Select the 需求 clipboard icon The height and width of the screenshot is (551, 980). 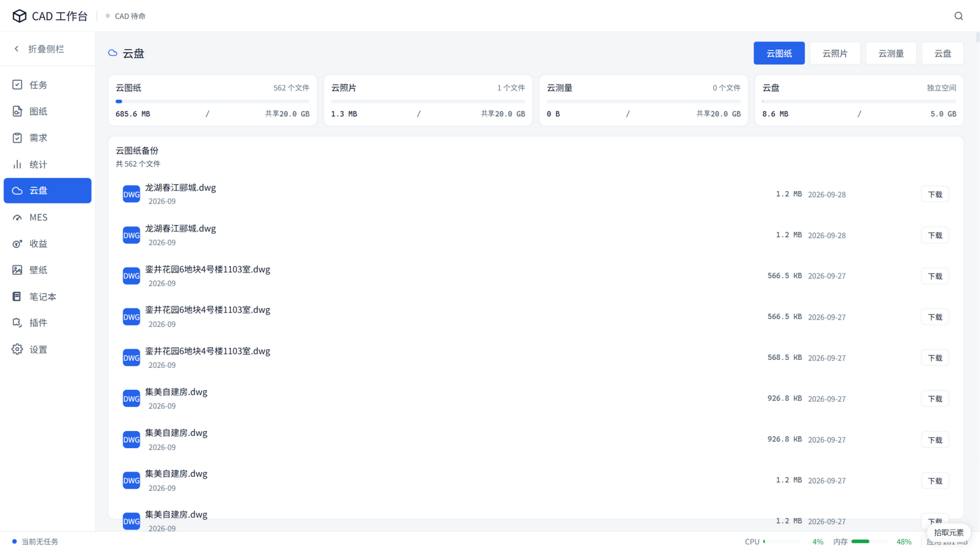[x=17, y=138]
